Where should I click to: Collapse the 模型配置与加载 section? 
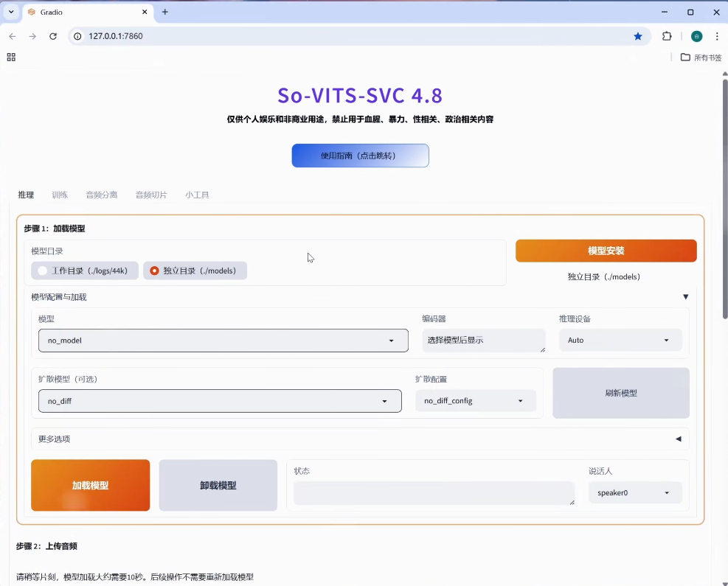[x=685, y=297]
